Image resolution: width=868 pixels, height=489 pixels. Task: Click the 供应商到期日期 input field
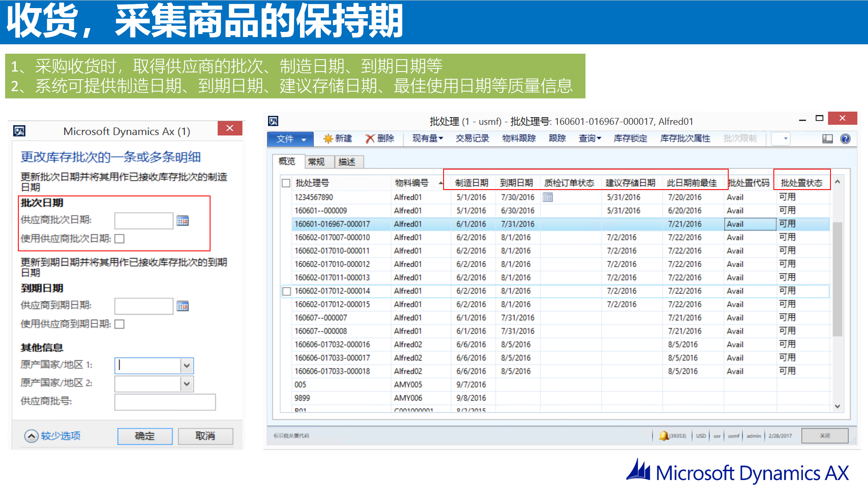[x=144, y=306]
